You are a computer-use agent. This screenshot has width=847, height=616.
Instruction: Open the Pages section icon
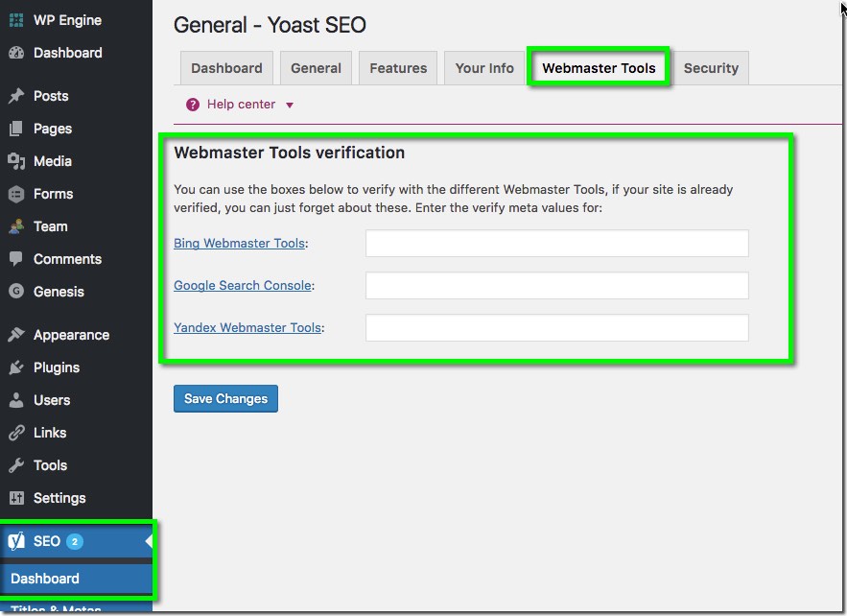click(x=15, y=129)
